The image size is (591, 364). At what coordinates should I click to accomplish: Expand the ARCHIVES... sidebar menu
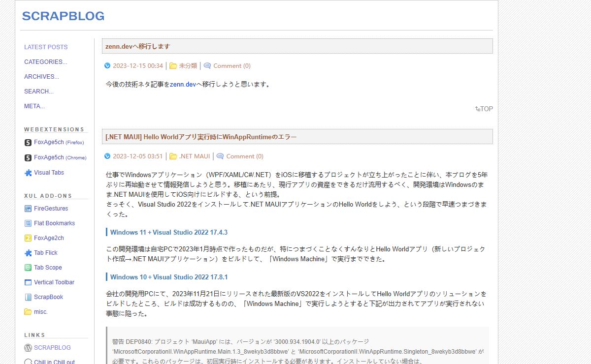(x=41, y=77)
